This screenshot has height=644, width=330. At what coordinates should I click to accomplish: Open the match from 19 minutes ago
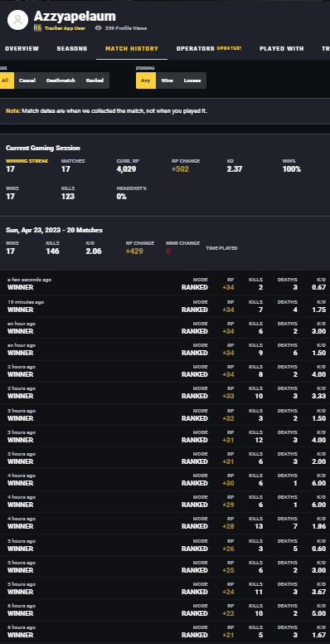coord(165,306)
